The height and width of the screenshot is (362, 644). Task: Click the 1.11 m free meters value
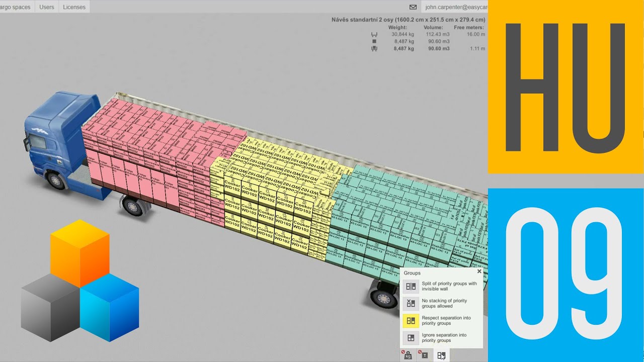(x=477, y=49)
